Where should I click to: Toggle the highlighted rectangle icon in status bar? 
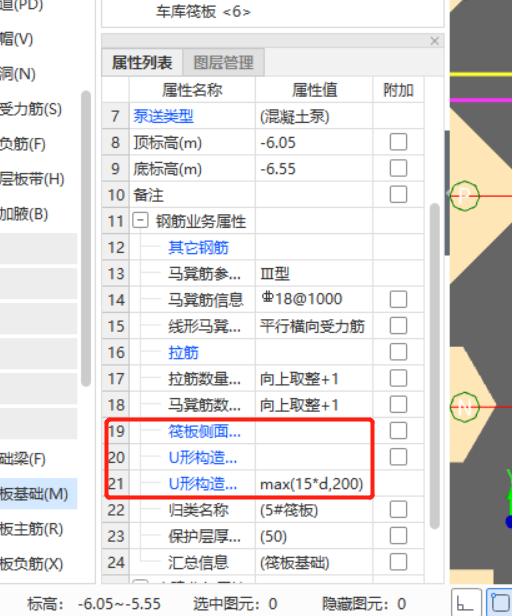(x=499, y=602)
